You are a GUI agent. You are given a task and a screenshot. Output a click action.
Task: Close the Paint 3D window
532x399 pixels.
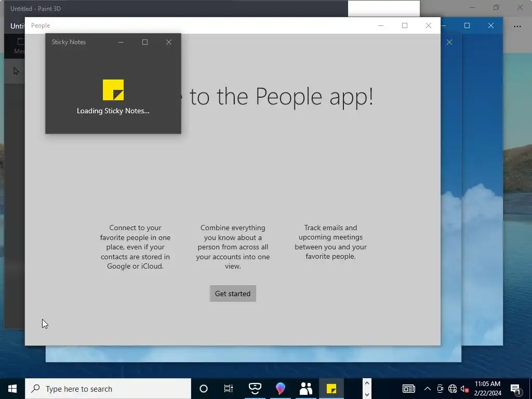(x=520, y=7)
